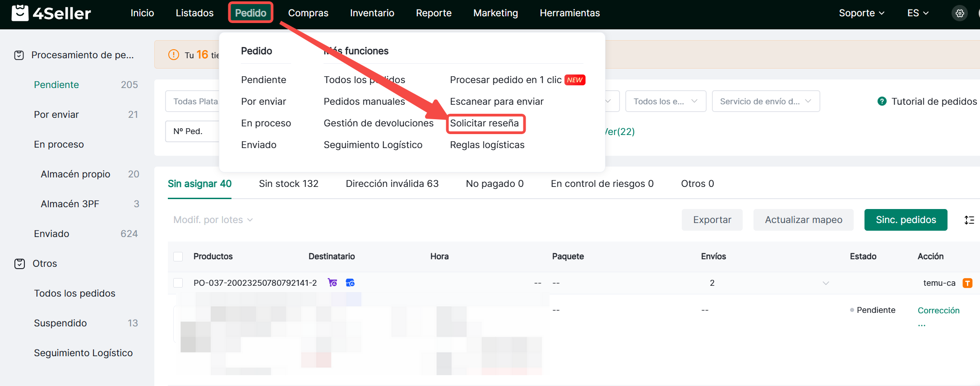Viewport: 980px width, 386px height.
Task: Check the box for order PO-037-20023250780792141-2
Action: 178,283
